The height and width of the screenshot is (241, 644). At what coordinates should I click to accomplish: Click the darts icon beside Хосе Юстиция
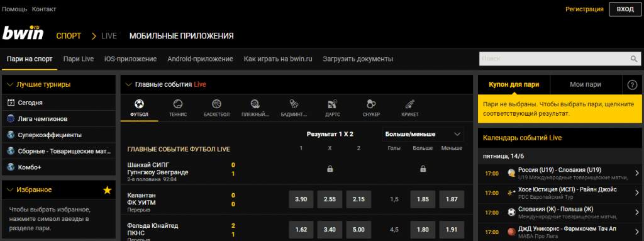coord(511,193)
